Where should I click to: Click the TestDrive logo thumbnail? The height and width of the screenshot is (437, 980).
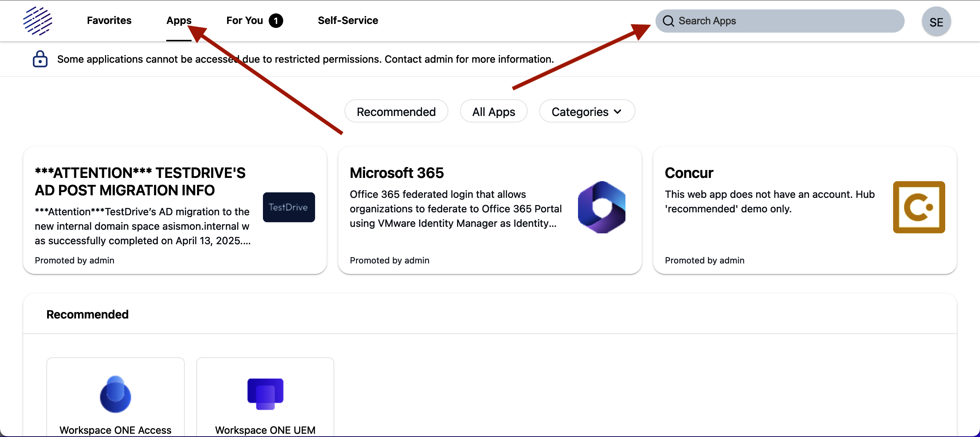tap(289, 207)
